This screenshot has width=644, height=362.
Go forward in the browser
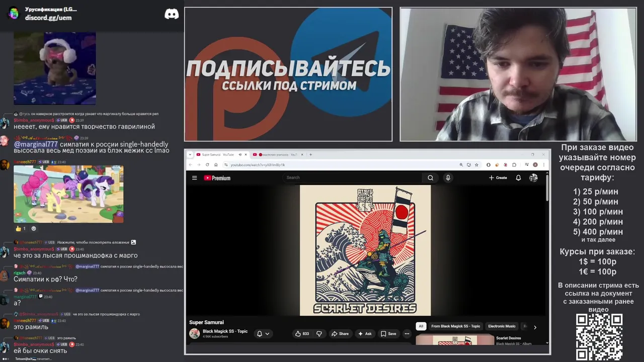pos(199,165)
